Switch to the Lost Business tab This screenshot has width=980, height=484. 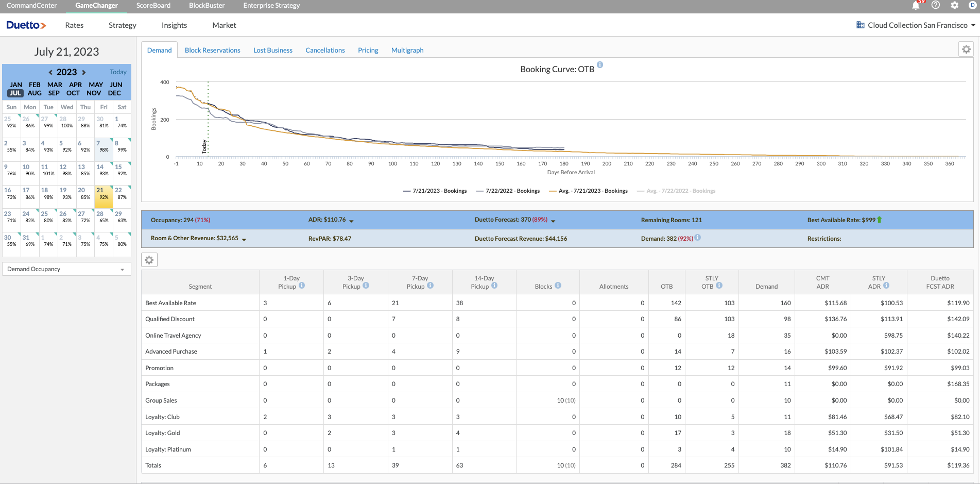pos(272,51)
